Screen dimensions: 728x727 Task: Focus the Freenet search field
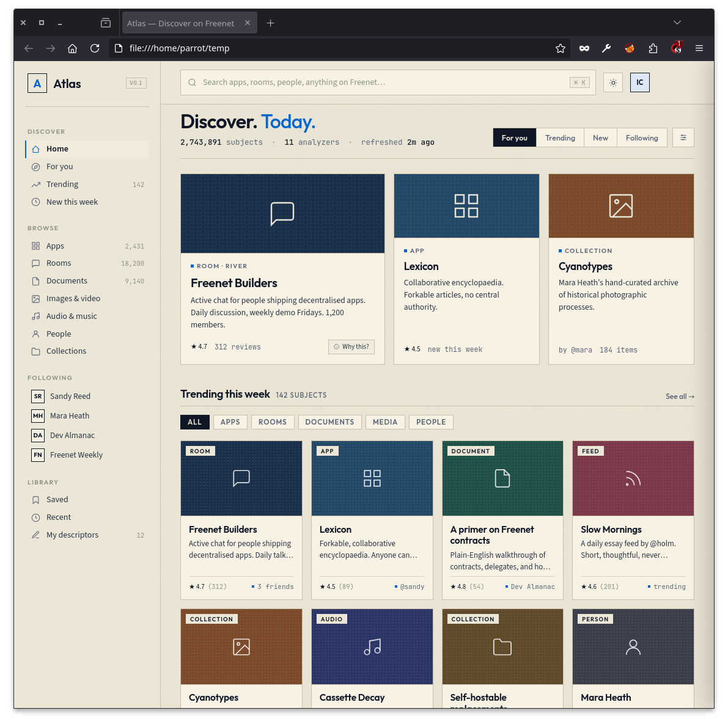pos(388,82)
